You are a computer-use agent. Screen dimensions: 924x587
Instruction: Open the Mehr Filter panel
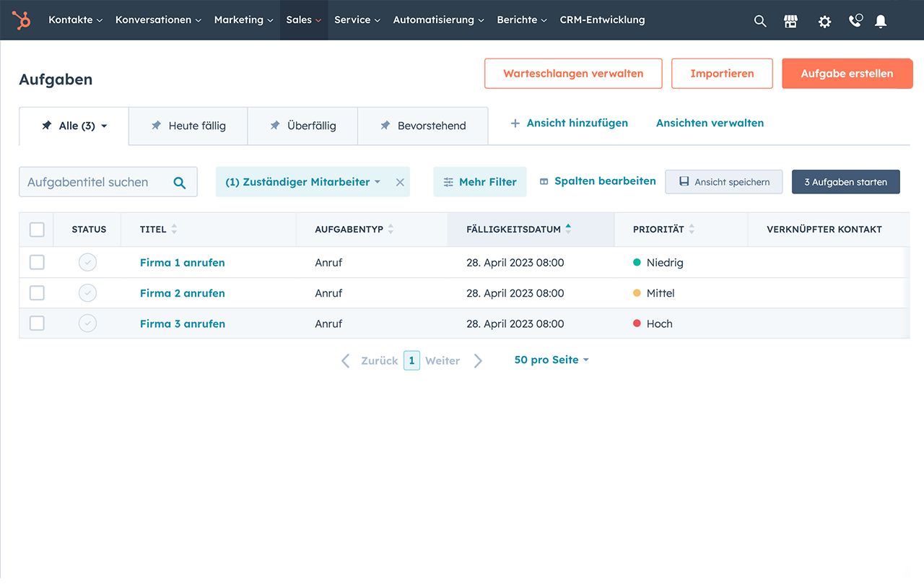480,182
